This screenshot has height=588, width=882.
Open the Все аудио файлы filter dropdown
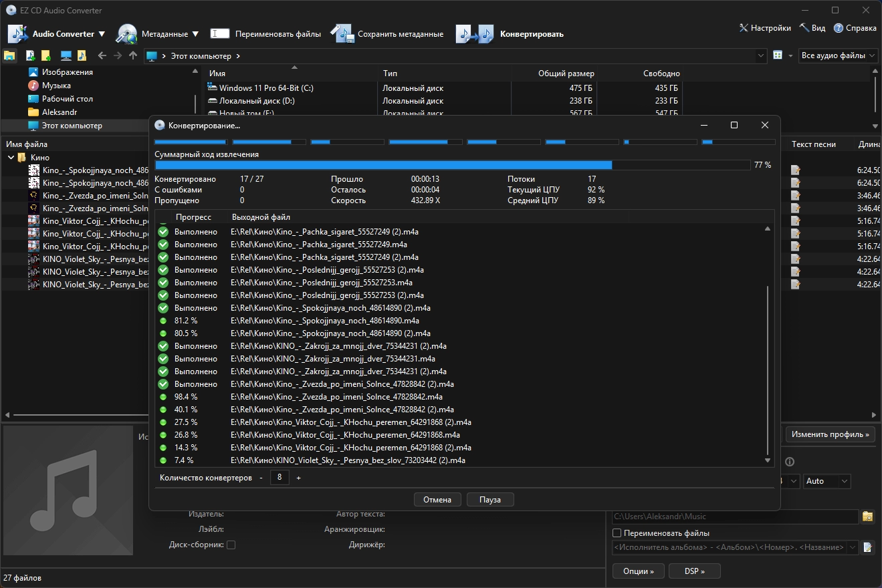click(839, 55)
